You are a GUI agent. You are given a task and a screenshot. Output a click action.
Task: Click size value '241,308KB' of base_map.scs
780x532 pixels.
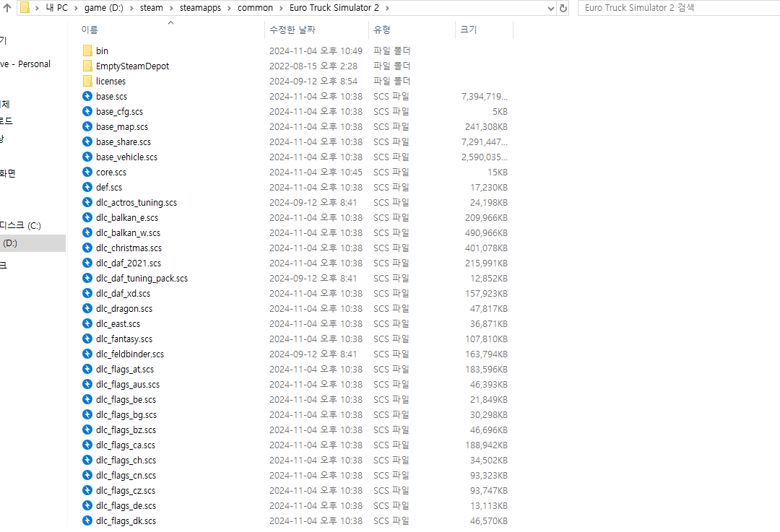pyautogui.click(x=486, y=127)
